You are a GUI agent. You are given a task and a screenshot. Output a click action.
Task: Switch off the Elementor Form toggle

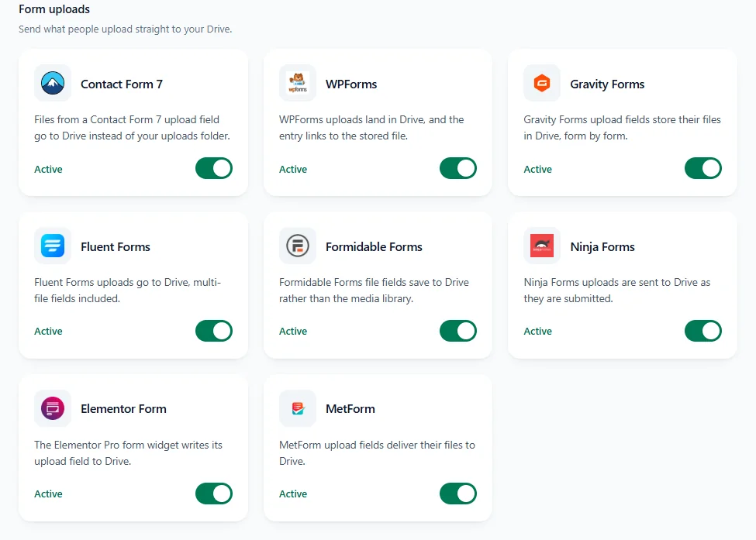click(213, 494)
